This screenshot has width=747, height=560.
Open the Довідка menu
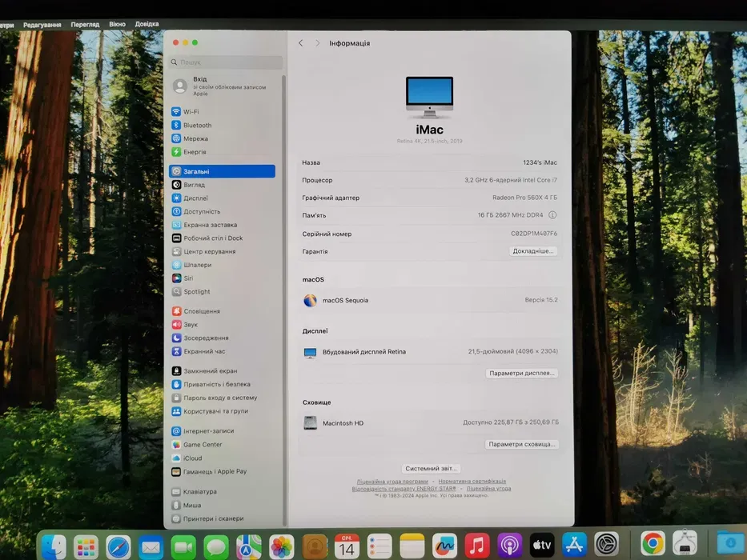pyautogui.click(x=147, y=24)
